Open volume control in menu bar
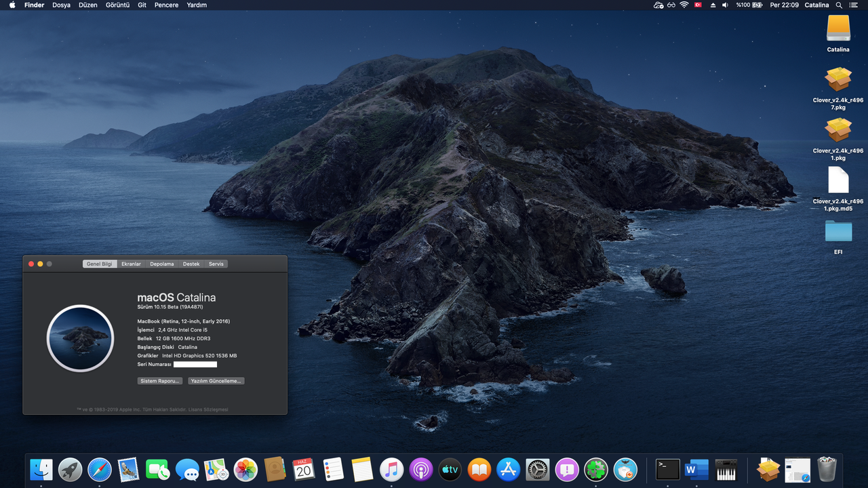868x488 pixels. pos(726,5)
